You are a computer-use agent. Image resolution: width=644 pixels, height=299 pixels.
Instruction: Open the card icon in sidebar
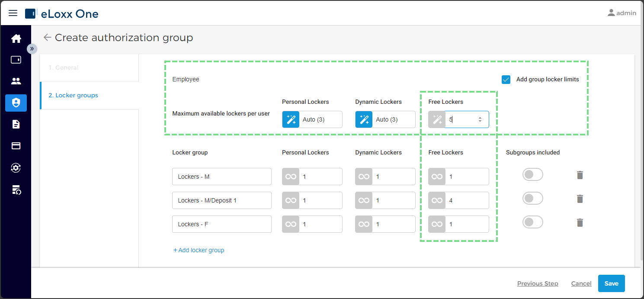coord(16,146)
